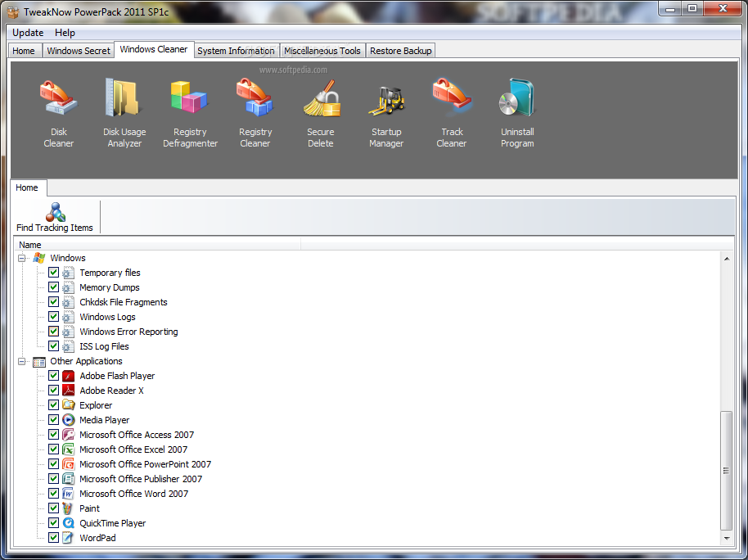
Task: Click the Adobe Flash Player icon
Action: [x=69, y=376]
